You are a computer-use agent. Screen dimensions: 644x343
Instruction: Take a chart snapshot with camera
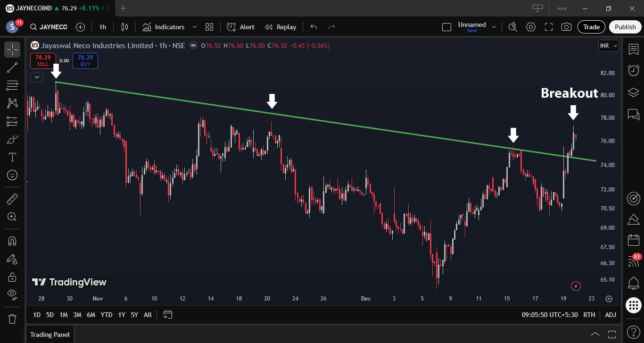[x=567, y=27]
